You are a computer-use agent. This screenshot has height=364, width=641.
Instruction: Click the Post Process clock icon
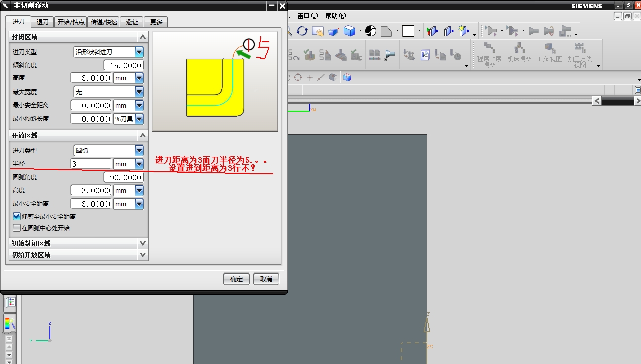(x=456, y=55)
